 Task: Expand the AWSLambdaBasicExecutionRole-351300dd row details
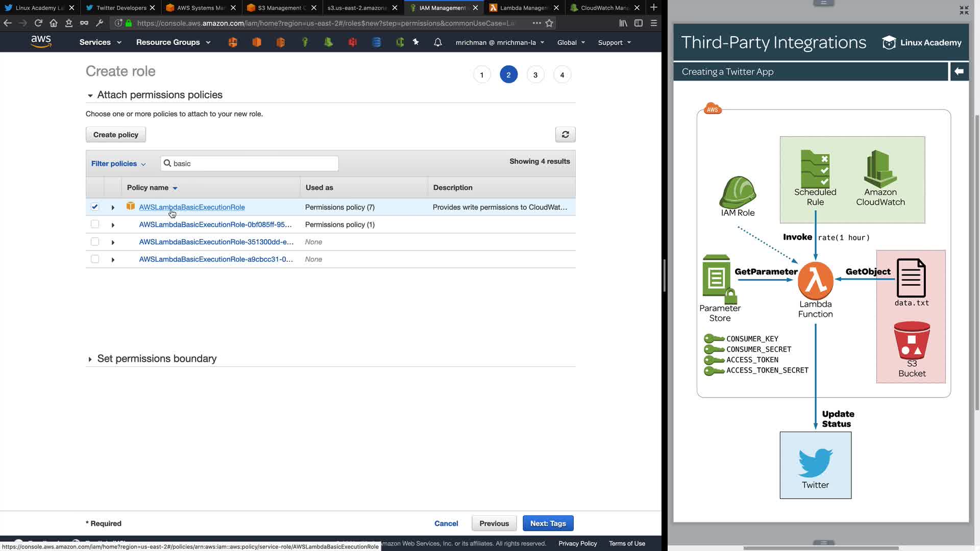coord(113,242)
